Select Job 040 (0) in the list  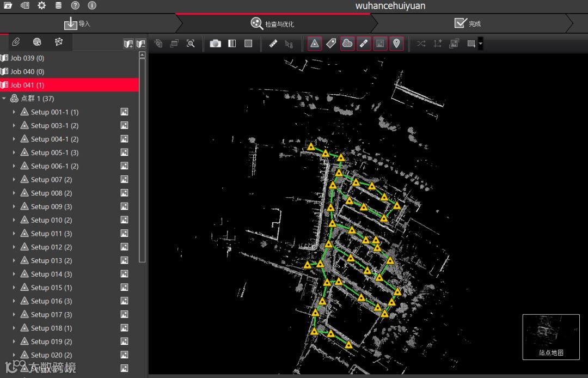pyautogui.click(x=27, y=71)
